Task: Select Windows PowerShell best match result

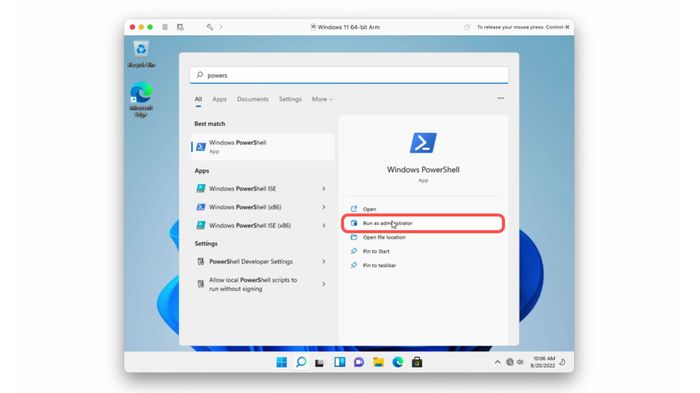Action: pyautogui.click(x=262, y=146)
